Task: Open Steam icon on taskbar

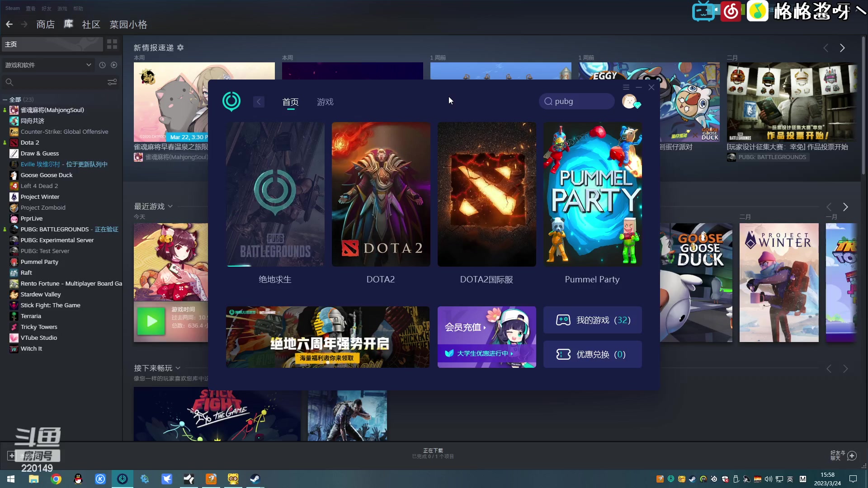Action: click(255, 479)
